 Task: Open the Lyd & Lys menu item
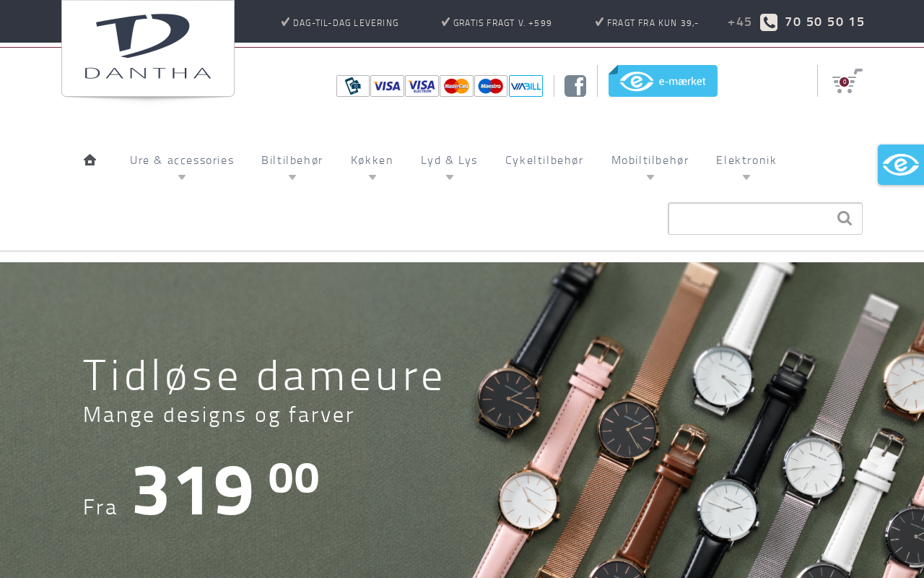click(x=449, y=160)
